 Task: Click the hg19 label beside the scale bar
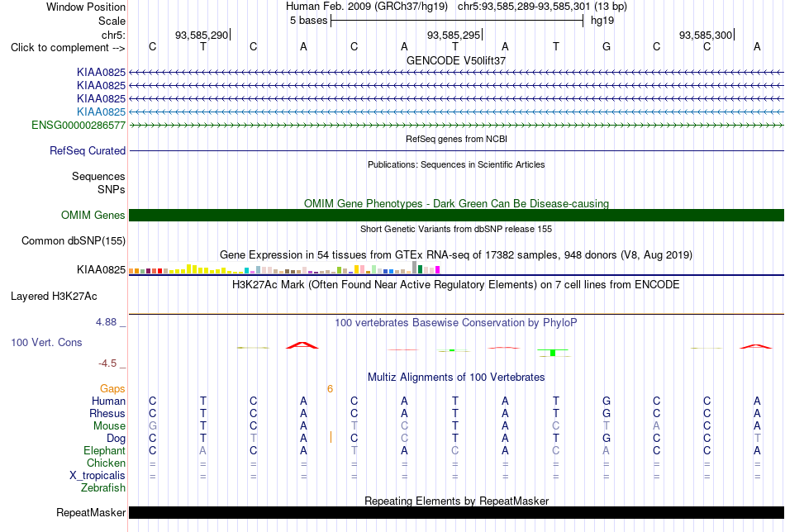[x=602, y=21]
